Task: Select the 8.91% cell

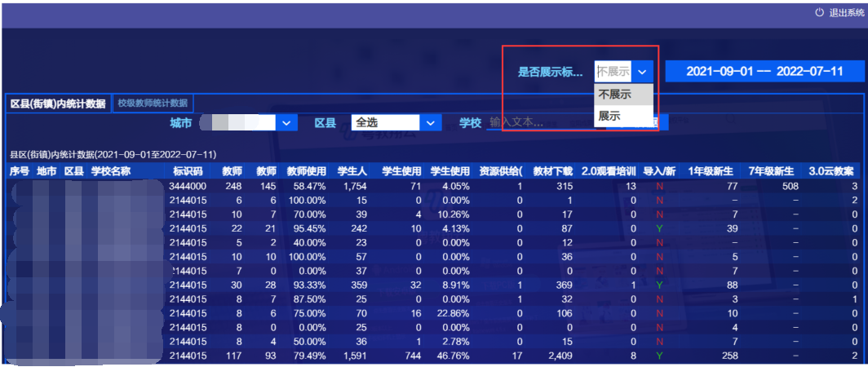Action: (x=454, y=285)
